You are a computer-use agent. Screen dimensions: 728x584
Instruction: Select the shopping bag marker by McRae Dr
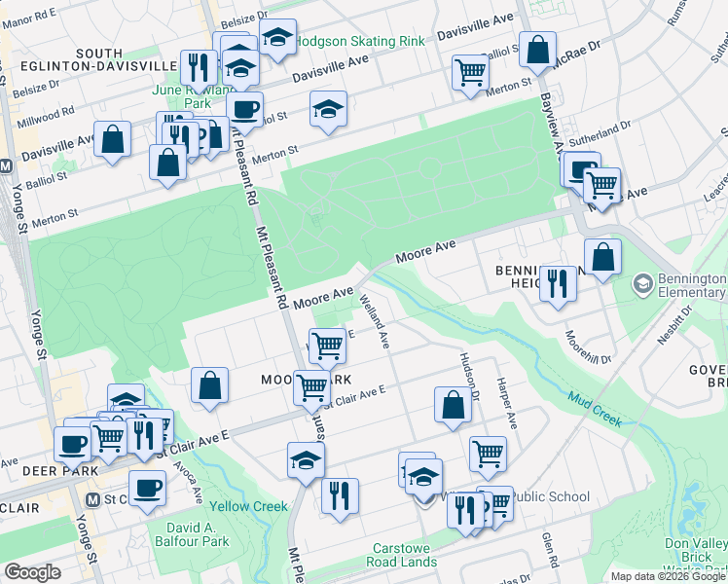point(537,51)
